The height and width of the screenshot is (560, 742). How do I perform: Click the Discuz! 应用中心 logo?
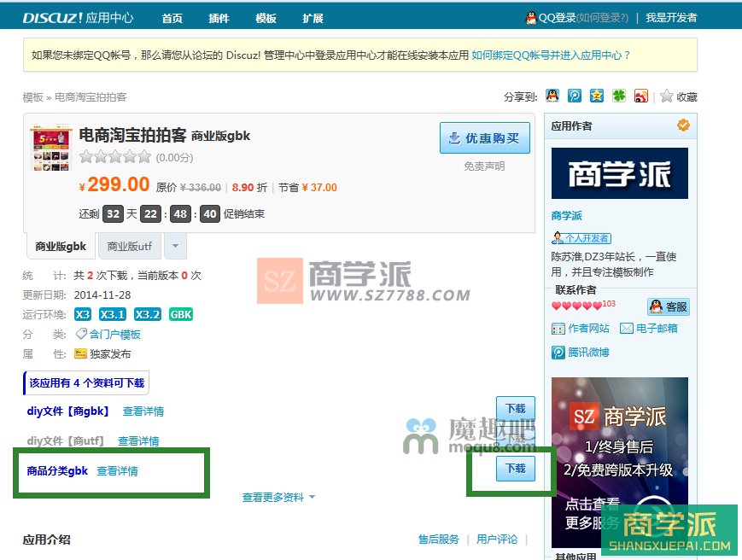point(78,18)
